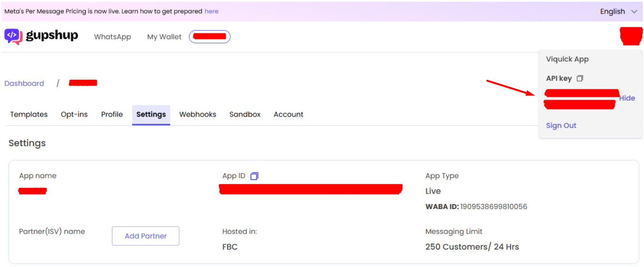
Task: Click the 'Live' app type value
Action: coord(433,191)
